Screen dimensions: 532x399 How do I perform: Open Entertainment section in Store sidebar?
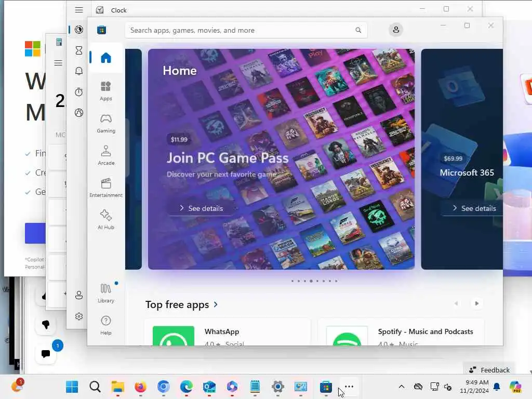(x=106, y=188)
